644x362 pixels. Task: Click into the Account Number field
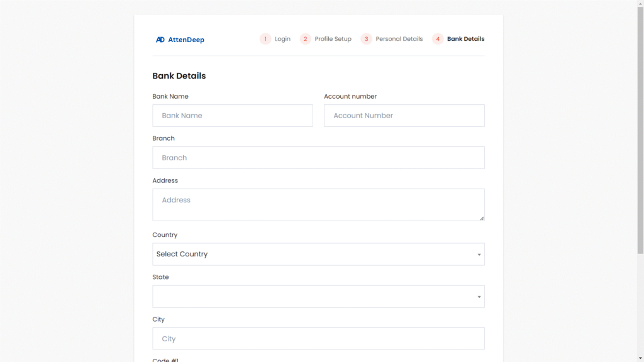pyautogui.click(x=404, y=116)
